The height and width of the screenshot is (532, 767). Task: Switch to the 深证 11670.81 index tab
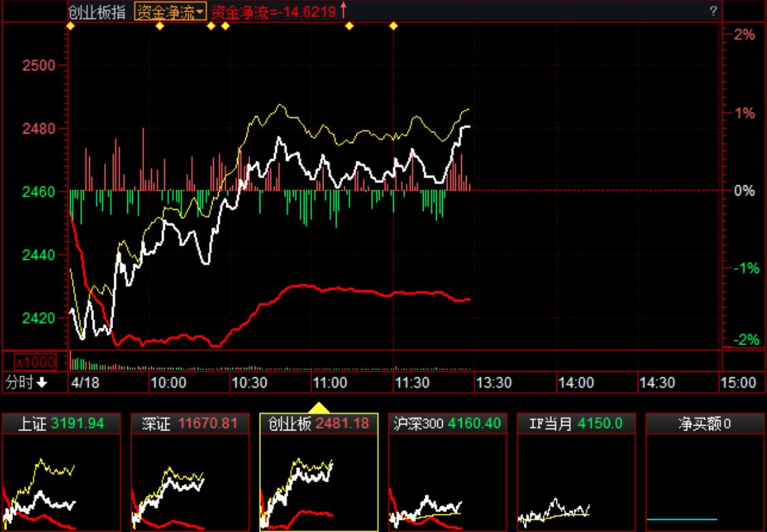[190, 424]
